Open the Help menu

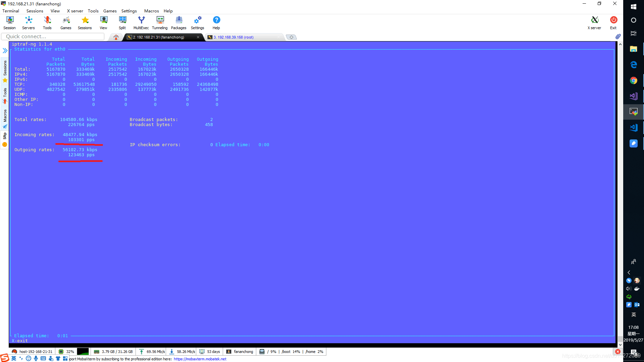pyautogui.click(x=168, y=11)
